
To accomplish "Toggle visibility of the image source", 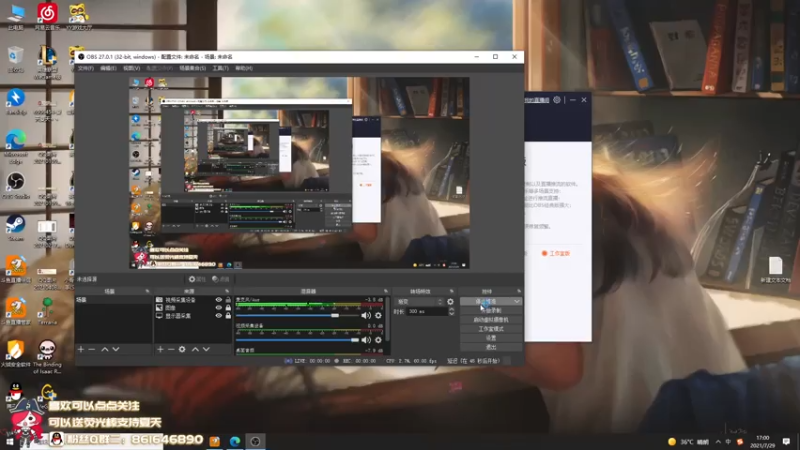I will tap(219, 308).
